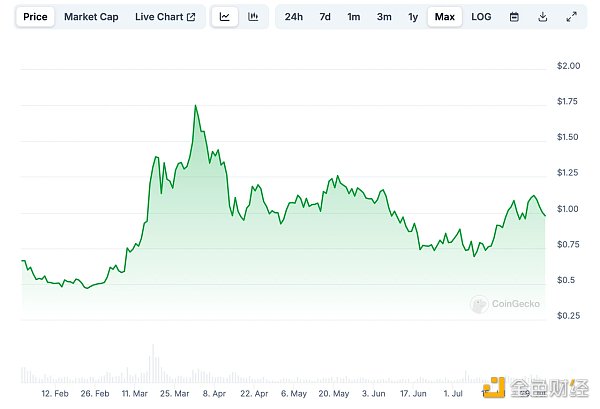Set time range to 7d
600x409 pixels.
[x=325, y=17]
